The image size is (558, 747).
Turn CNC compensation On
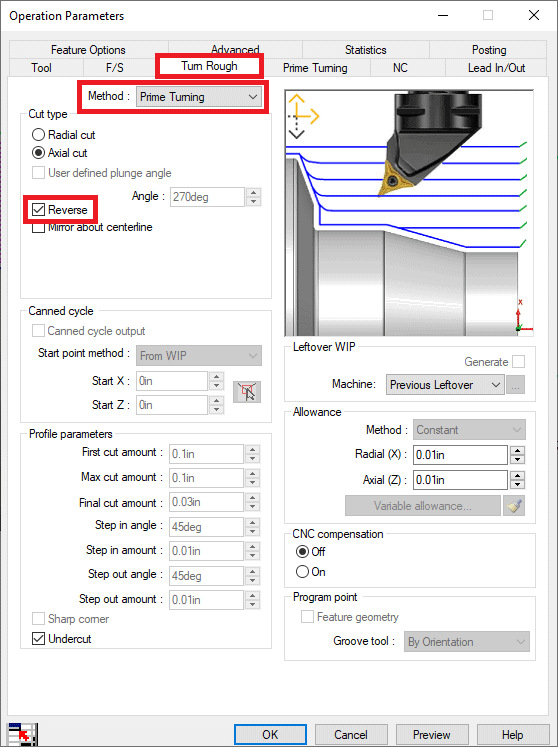point(302,572)
